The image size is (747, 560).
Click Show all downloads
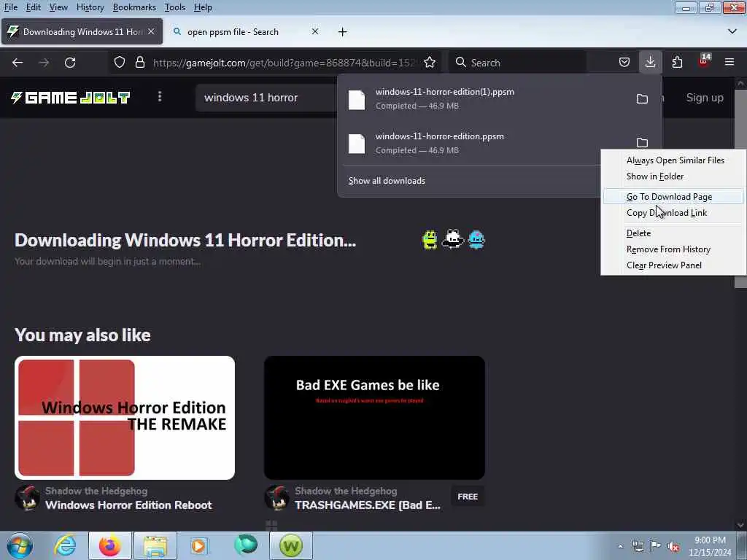pyautogui.click(x=387, y=181)
